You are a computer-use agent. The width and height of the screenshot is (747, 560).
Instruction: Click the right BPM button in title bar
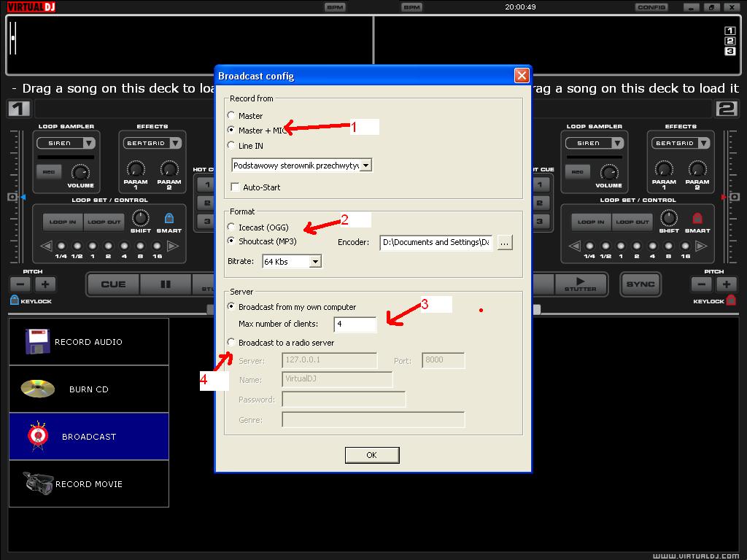click(x=411, y=7)
